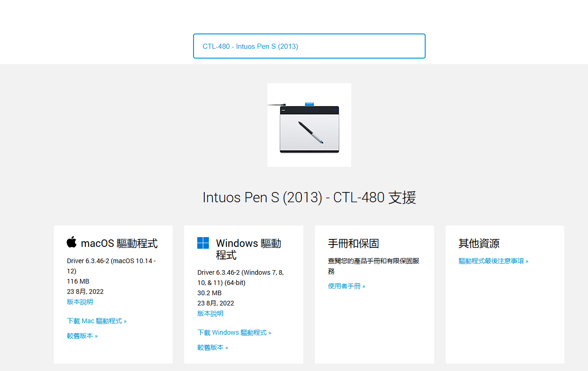588x371 pixels.
Task: Open the CTL-480 Intuos Pen S product selector
Action: tap(309, 46)
